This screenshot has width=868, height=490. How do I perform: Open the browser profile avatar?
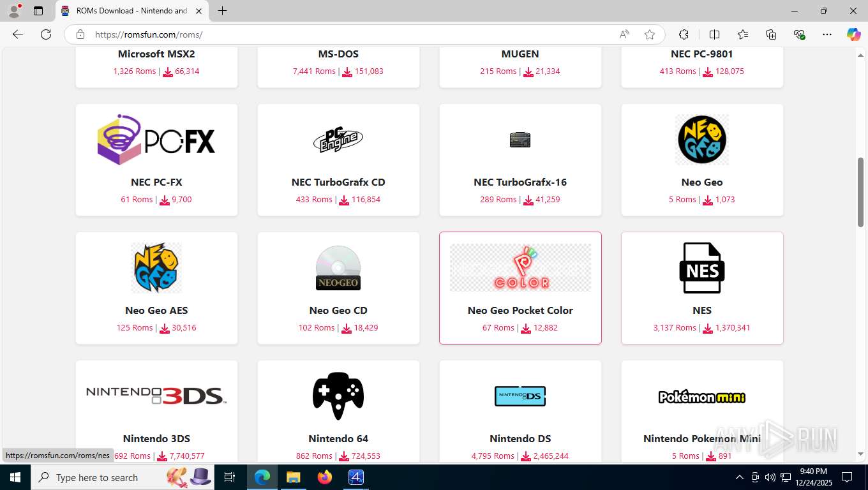(14, 11)
